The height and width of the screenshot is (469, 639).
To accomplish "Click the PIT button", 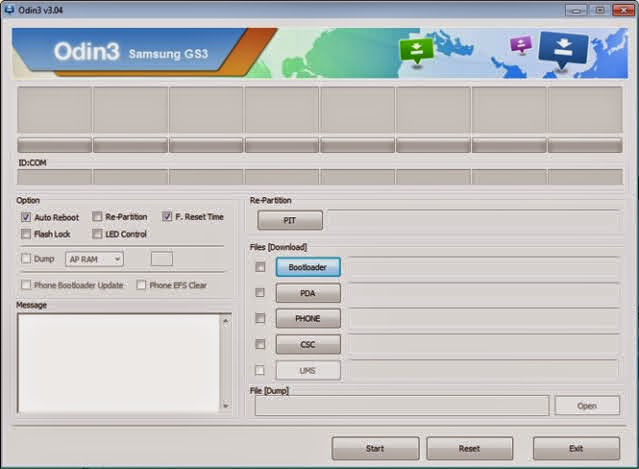I will [x=290, y=220].
